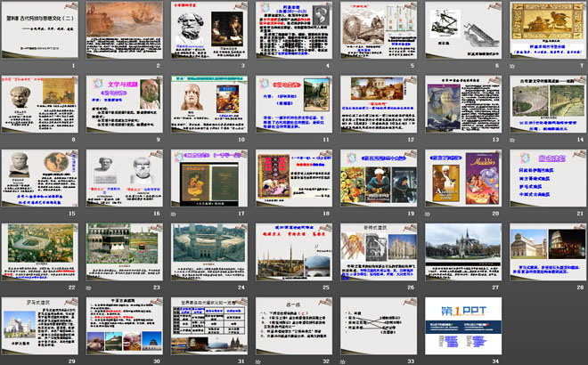The width and height of the screenshot is (588, 365).
Task: Select slide 16 with two marble busts
Action: point(125,178)
